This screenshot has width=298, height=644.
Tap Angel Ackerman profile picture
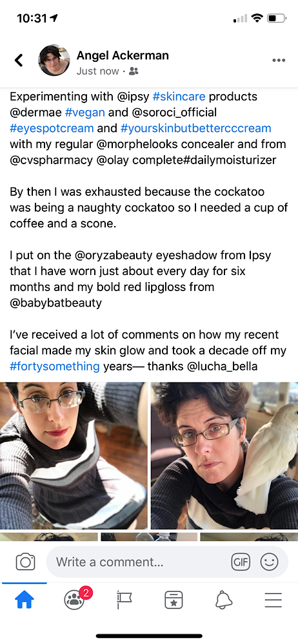point(54,61)
